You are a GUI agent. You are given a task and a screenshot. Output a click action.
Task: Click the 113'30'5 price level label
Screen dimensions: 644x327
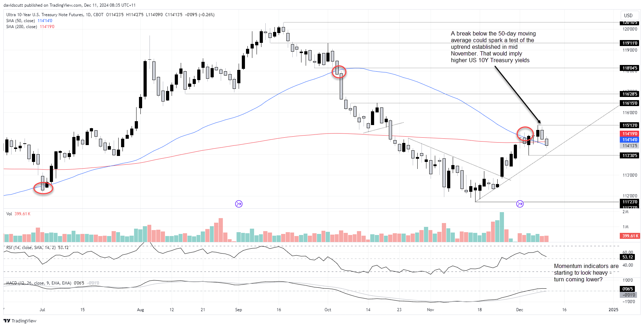point(630,156)
